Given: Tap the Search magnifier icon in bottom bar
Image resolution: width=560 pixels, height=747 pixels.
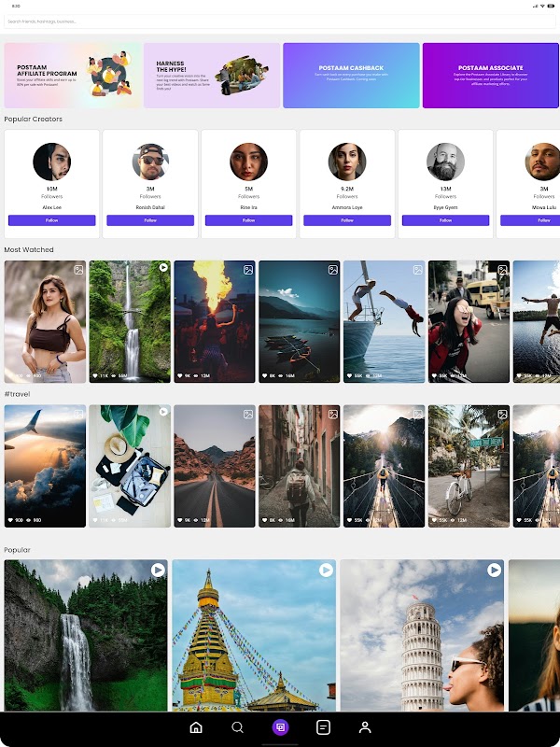Looking at the screenshot, I should 237,727.
